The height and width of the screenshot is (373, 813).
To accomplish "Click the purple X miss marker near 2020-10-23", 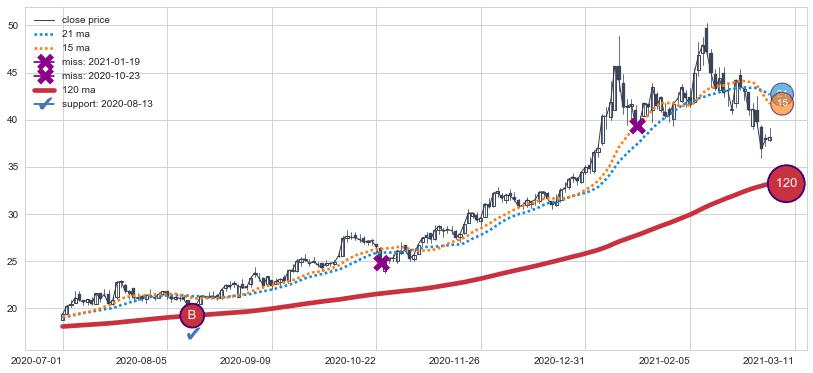I will click(x=381, y=264).
